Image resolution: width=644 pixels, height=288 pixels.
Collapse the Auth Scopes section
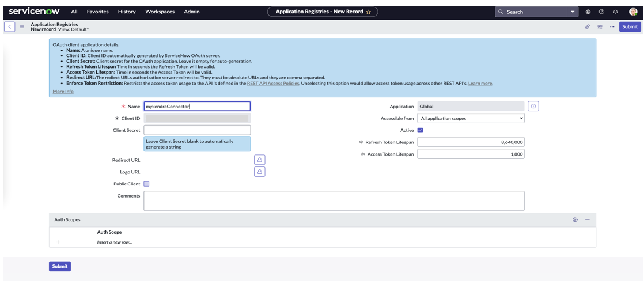588,220
